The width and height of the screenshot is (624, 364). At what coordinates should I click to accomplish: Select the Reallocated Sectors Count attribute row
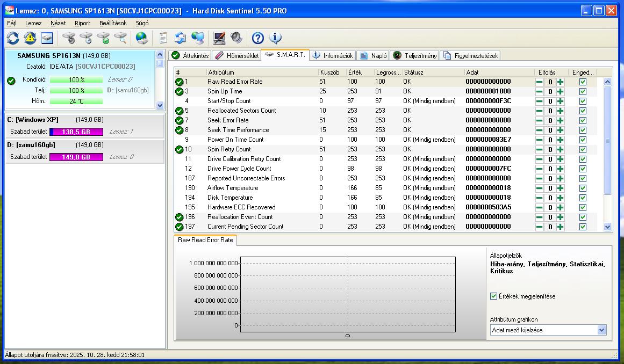pyautogui.click(x=241, y=111)
